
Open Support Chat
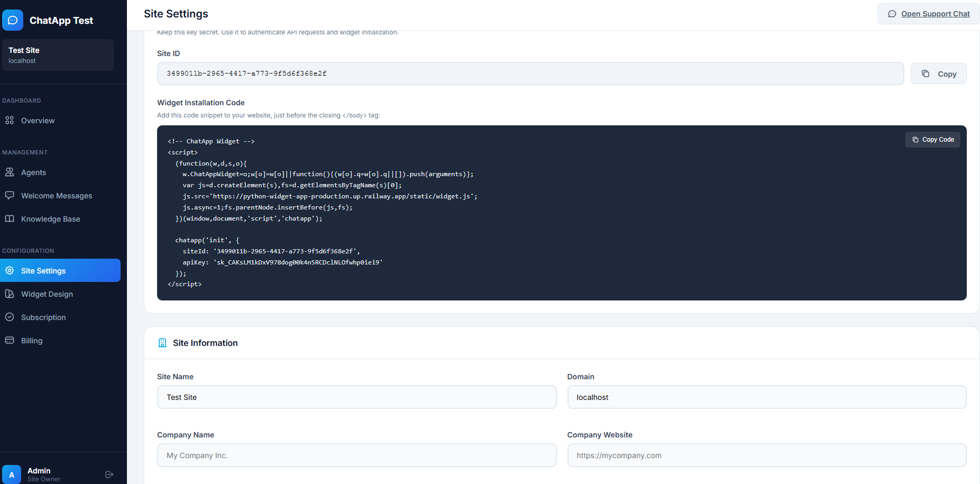[928, 14]
